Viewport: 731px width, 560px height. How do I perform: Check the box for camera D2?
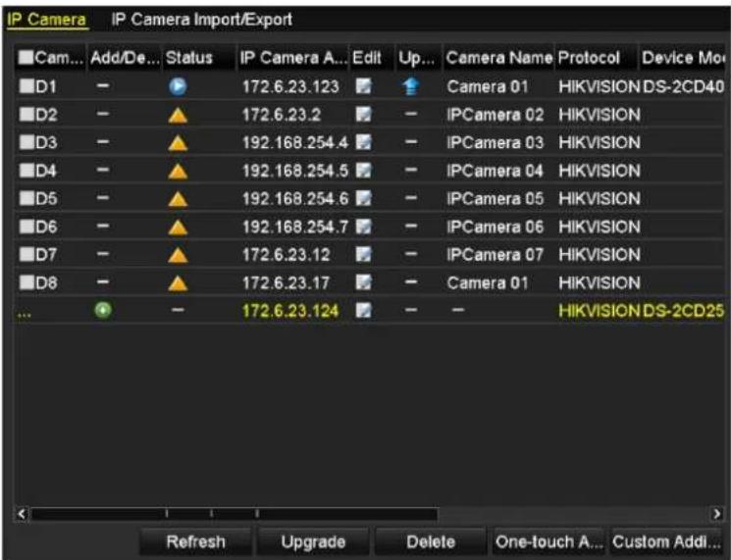pos(26,114)
